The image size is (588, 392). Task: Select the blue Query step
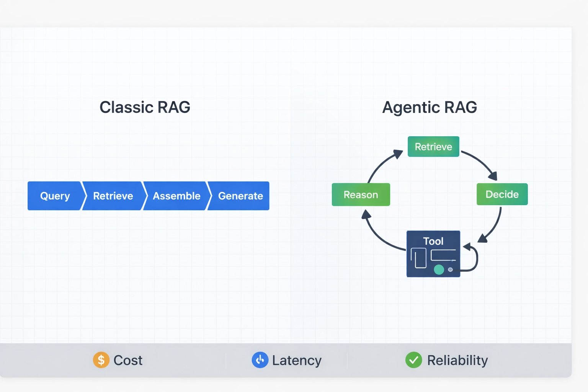(x=55, y=196)
